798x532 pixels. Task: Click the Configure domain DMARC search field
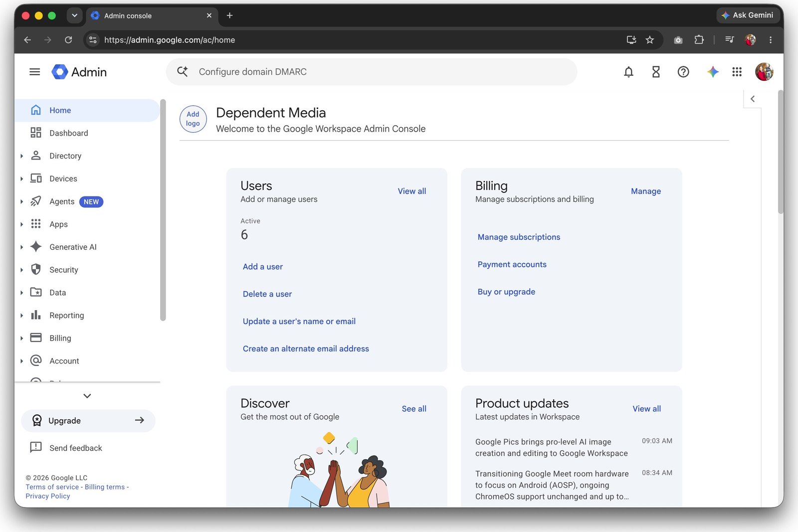(x=372, y=72)
